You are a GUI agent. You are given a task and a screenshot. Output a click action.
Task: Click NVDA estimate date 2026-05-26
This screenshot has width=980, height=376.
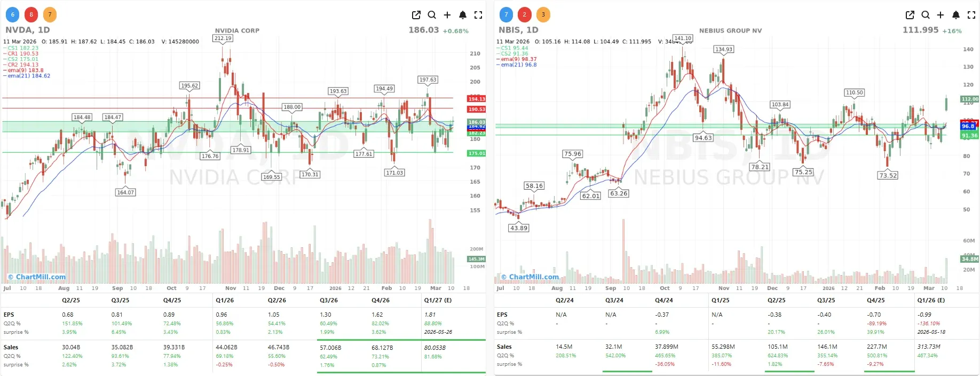(x=438, y=332)
